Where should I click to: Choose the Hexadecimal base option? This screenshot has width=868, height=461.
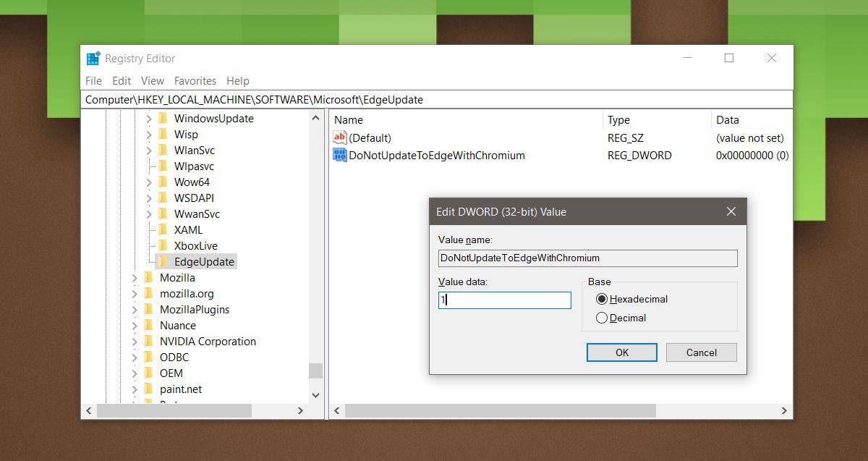point(631,299)
